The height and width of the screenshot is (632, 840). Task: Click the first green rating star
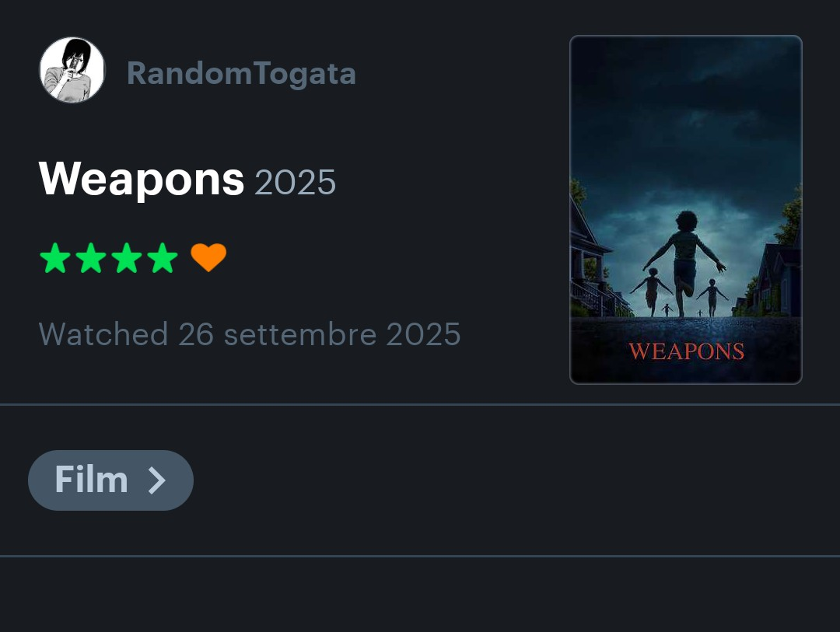(55, 258)
